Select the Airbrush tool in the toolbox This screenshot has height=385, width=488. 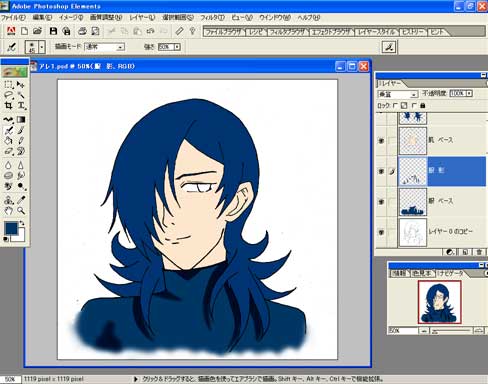click(x=8, y=130)
